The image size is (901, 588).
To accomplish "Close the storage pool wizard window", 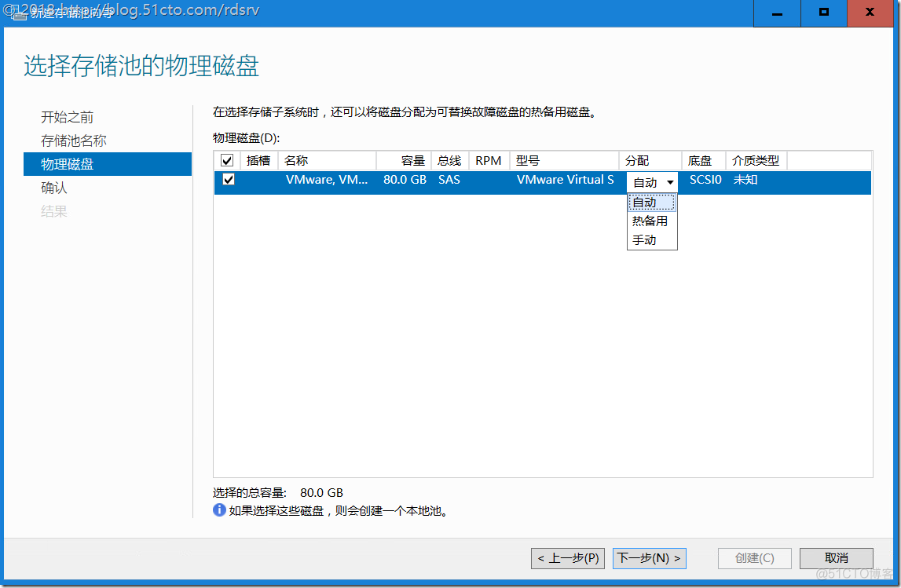I will tap(870, 13).
